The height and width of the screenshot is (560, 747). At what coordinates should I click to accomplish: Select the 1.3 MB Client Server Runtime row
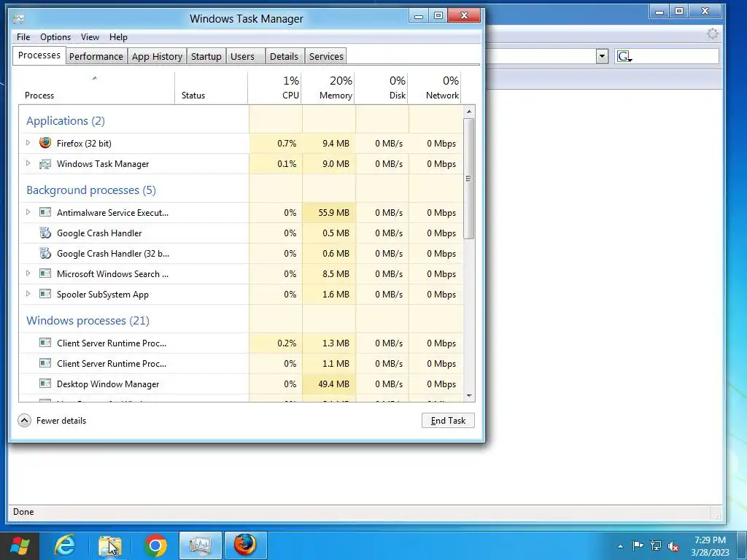(241, 343)
